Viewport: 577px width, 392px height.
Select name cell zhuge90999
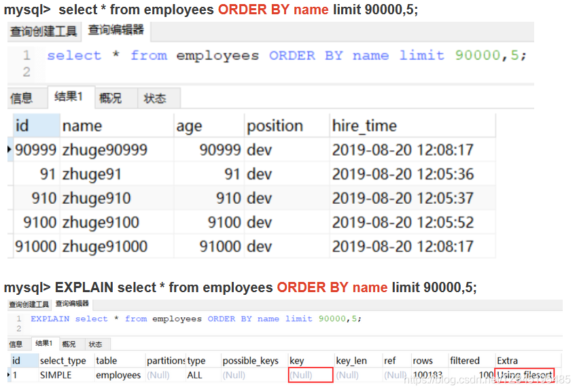tap(117, 150)
